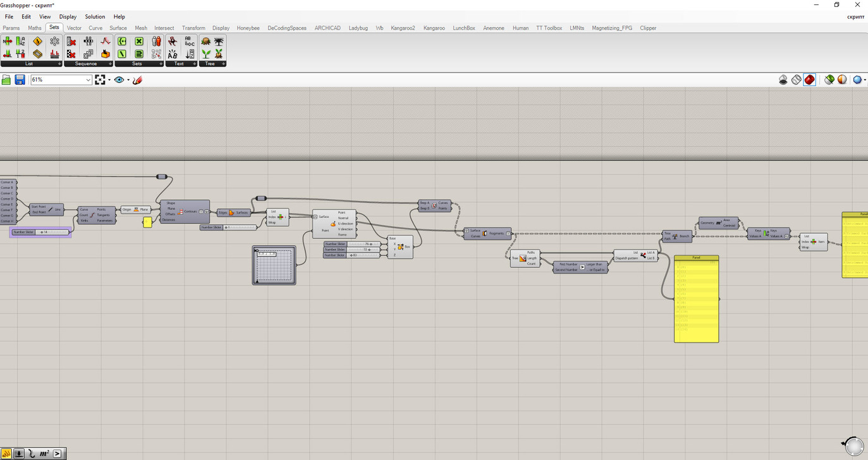Select the yellow diamond warning-sign list icon
This screenshot has width=868, height=460.
(x=37, y=41)
